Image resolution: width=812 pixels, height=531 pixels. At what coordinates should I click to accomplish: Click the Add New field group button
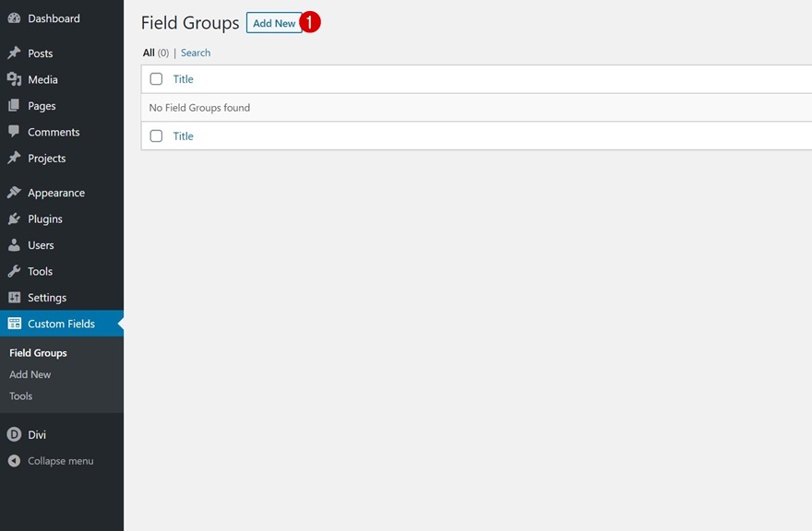click(274, 23)
